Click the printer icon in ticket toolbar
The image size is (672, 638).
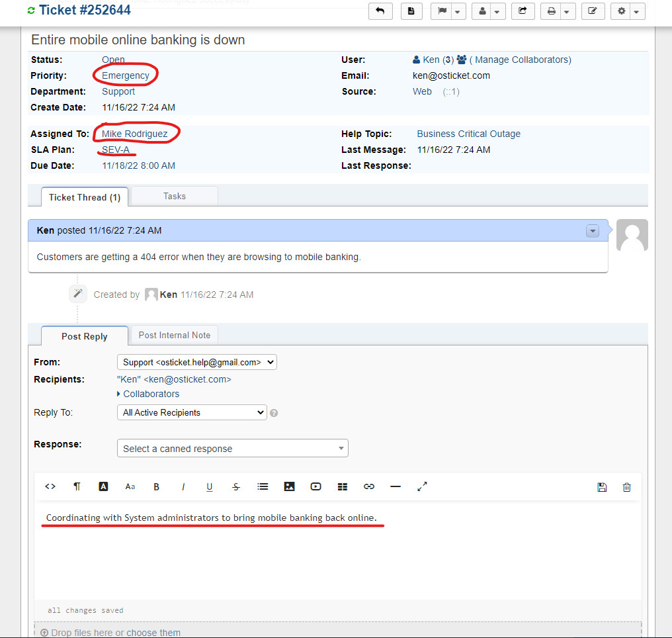pyautogui.click(x=551, y=11)
